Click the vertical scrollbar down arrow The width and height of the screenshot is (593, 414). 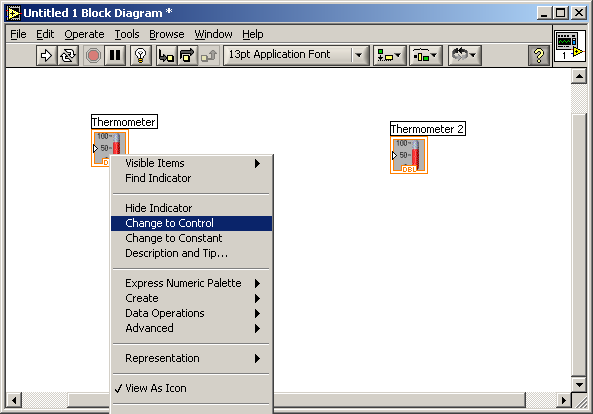coord(579,385)
